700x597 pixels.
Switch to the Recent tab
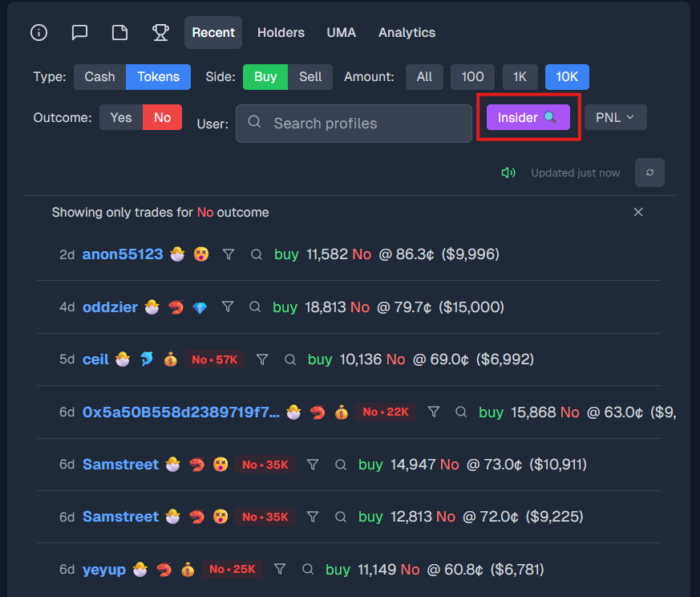coord(213,33)
